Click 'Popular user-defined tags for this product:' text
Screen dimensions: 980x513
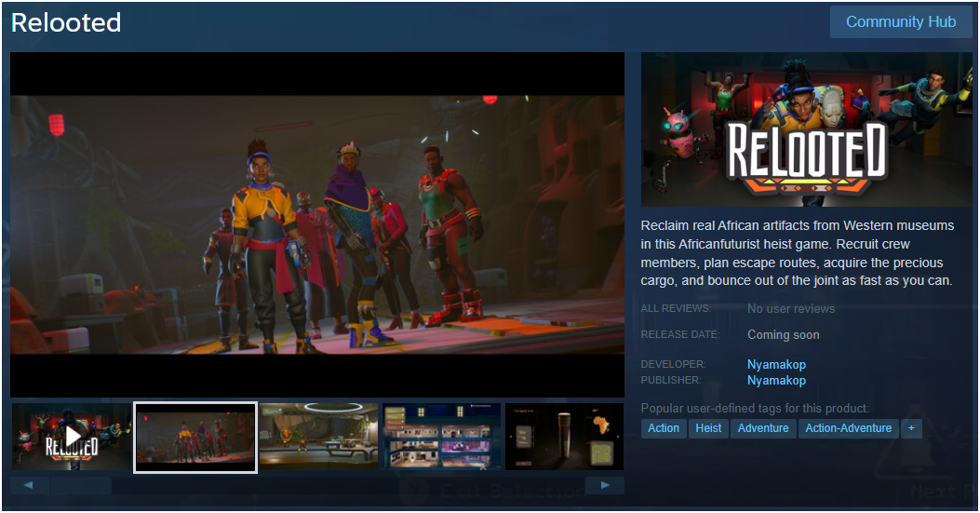click(x=755, y=409)
